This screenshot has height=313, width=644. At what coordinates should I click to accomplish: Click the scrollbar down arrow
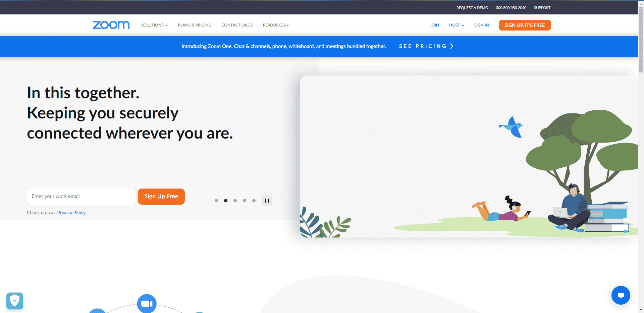pos(641,310)
